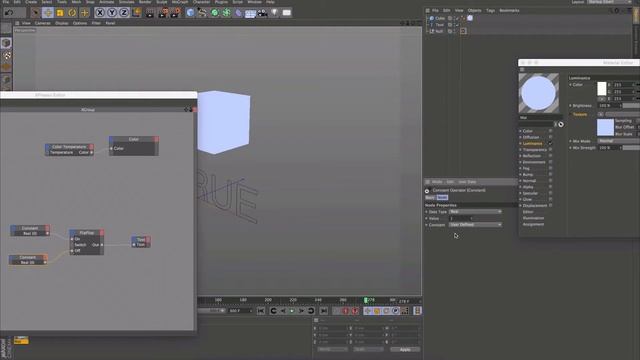Click the Camera object icon
The image size is (640, 360).
(x=262, y=13)
